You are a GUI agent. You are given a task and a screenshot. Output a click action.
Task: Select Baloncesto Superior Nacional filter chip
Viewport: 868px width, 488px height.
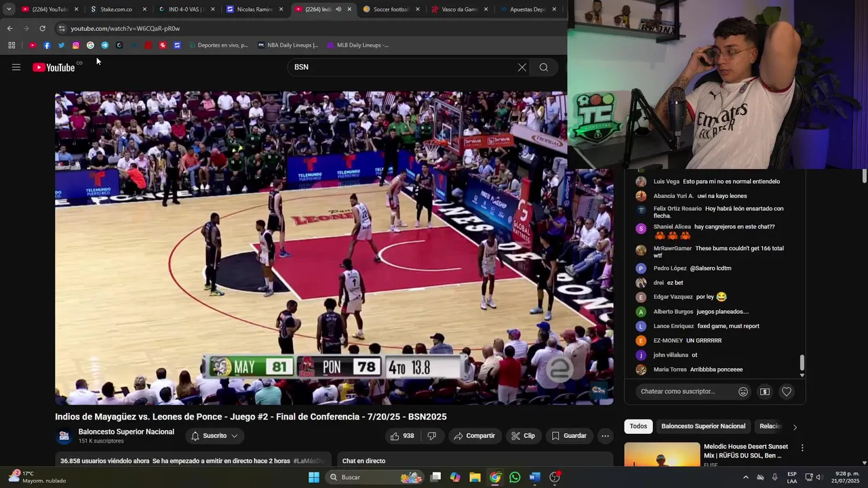click(703, 426)
